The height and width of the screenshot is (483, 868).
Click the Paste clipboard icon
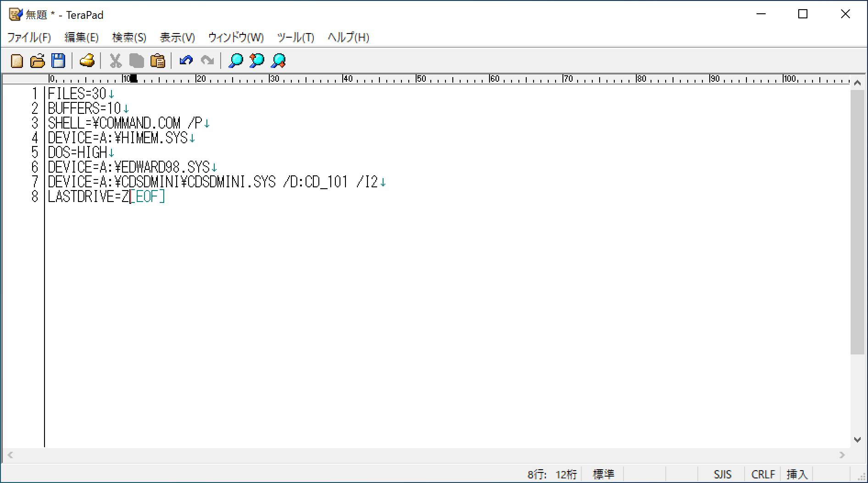[157, 61]
